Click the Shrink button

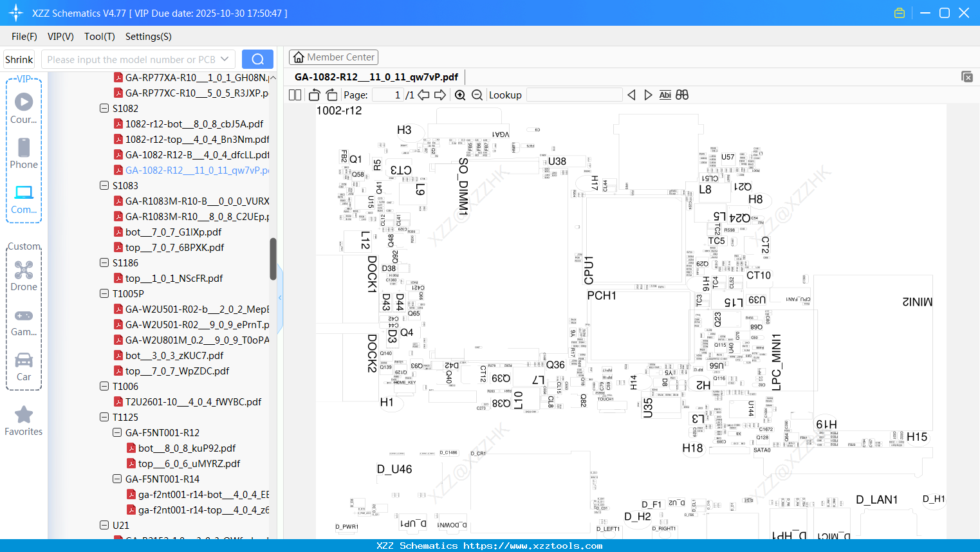click(19, 59)
